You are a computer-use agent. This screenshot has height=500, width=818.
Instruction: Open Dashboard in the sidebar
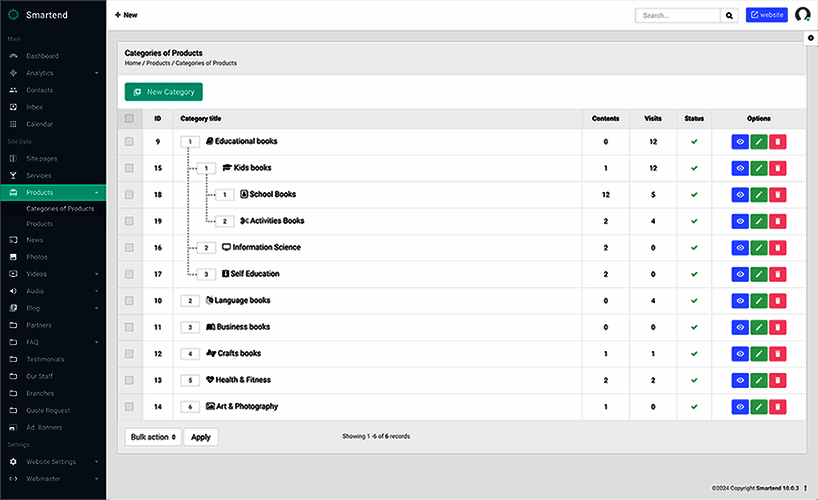click(x=42, y=56)
